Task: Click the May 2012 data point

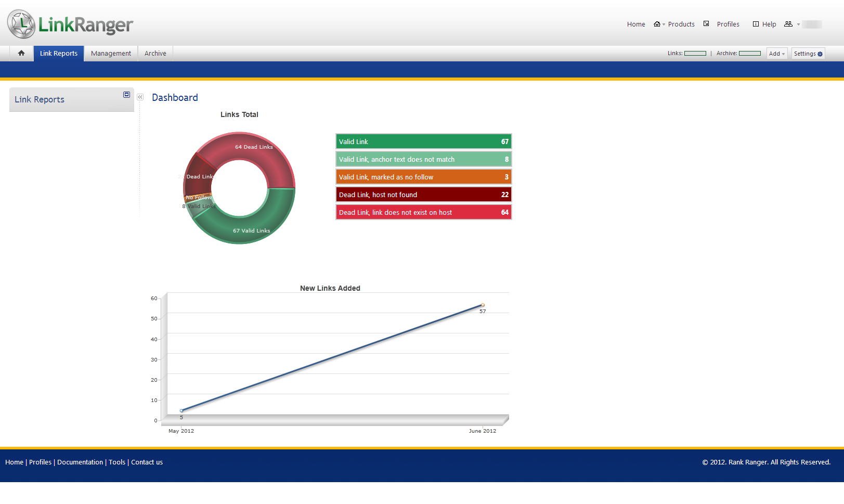Action: point(181,411)
